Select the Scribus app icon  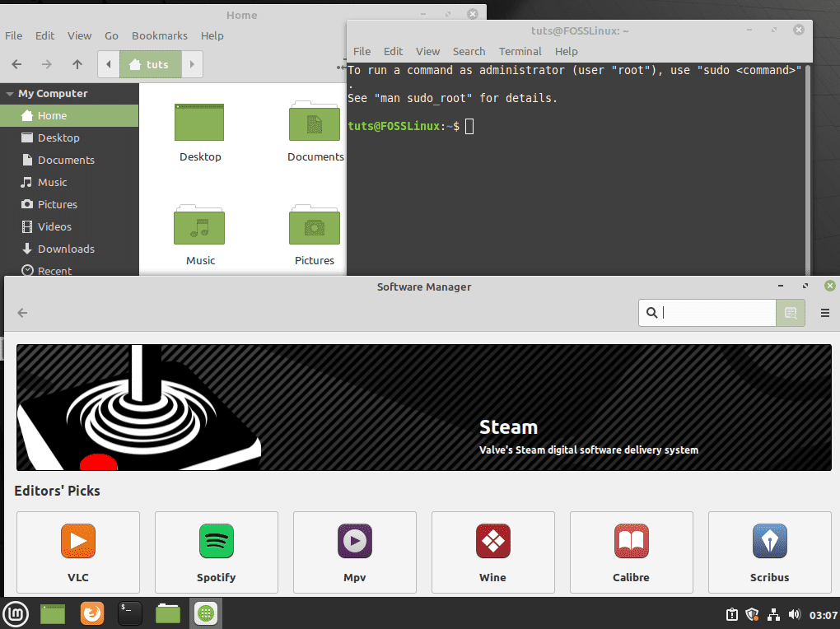click(x=769, y=541)
